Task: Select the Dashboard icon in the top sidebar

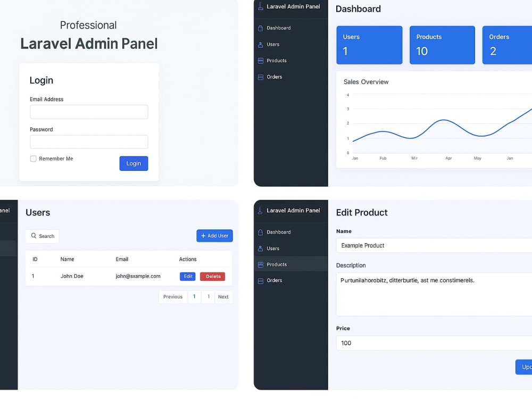Action: click(x=260, y=27)
